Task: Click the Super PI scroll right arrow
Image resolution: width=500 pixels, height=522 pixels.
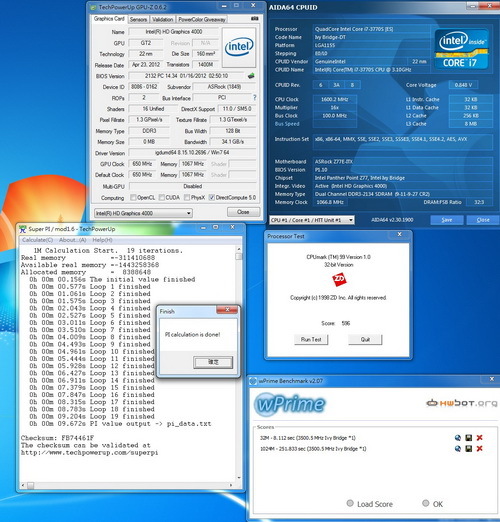Action: coord(231,486)
